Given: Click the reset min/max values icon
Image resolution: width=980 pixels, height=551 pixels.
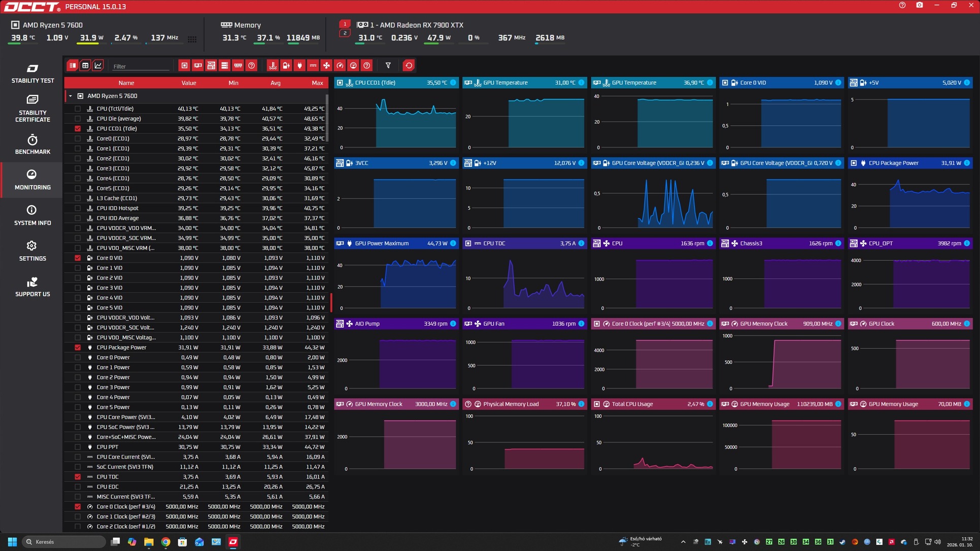Looking at the screenshot, I should (x=409, y=65).
